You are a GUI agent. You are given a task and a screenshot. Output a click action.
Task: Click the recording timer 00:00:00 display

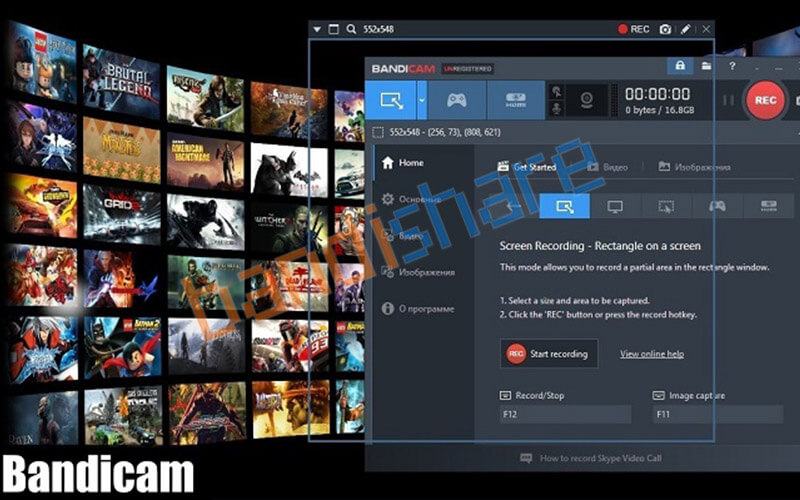[657, 94]
